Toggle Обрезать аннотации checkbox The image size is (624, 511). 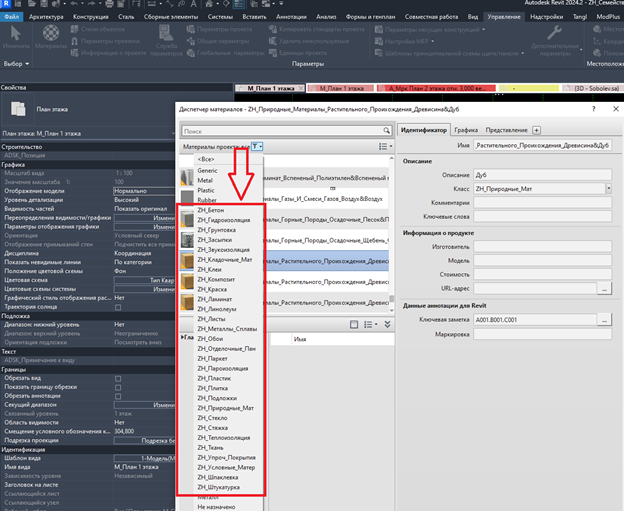pos(118,396)
